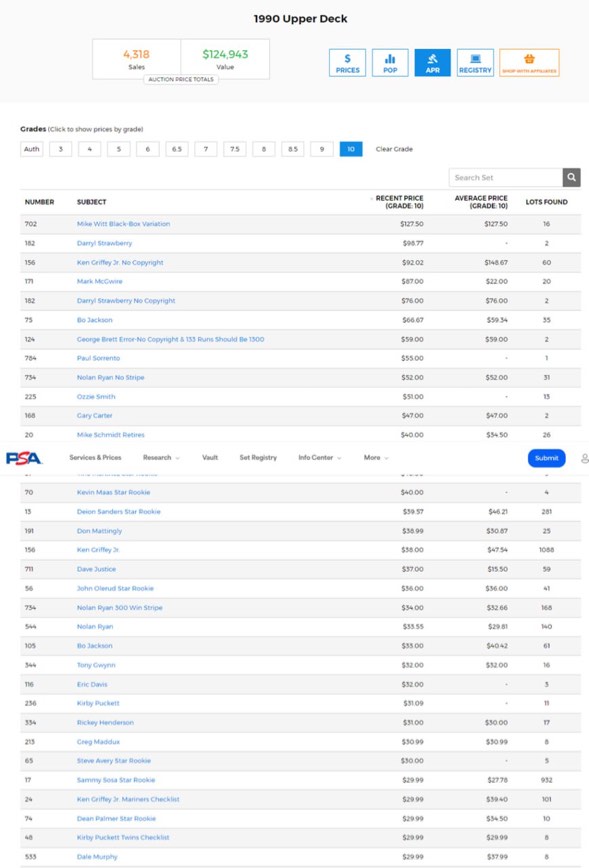Open Dave Justice card link

96,569
